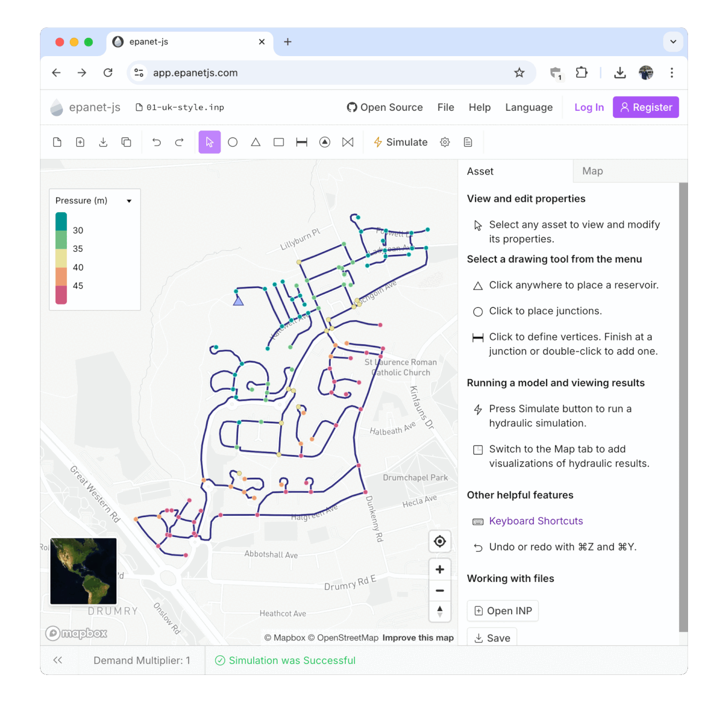Viewport: 728px width, 728px height.
Task: Select the pipe drawing tool
Action: [x=302, y=142]
